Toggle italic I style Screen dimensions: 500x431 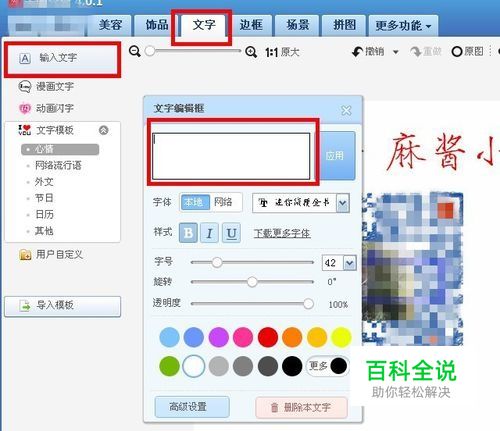(x=209, y=233)
